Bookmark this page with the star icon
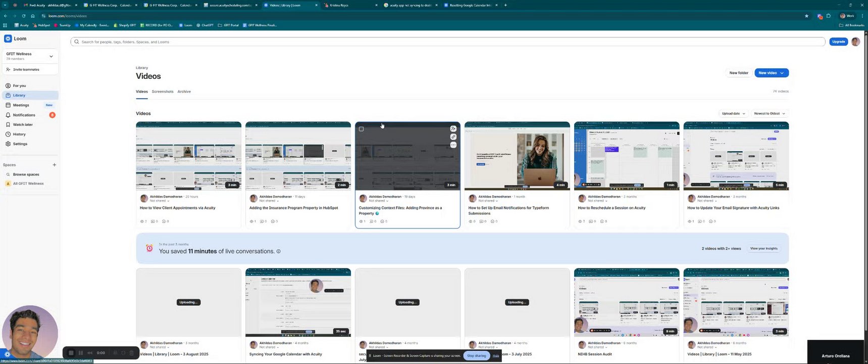This screenshot has width=868, height=364. (x=807, y=16)
